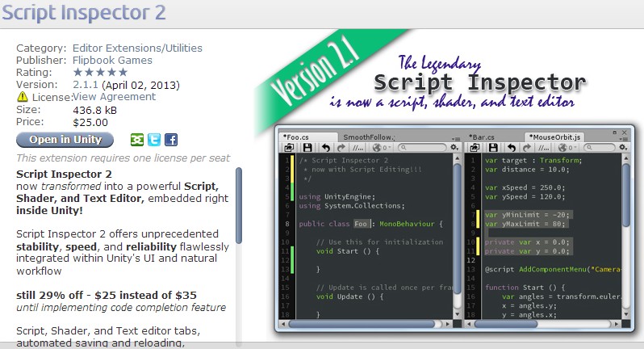Open the View Agreement license link

tap(114, 97)
